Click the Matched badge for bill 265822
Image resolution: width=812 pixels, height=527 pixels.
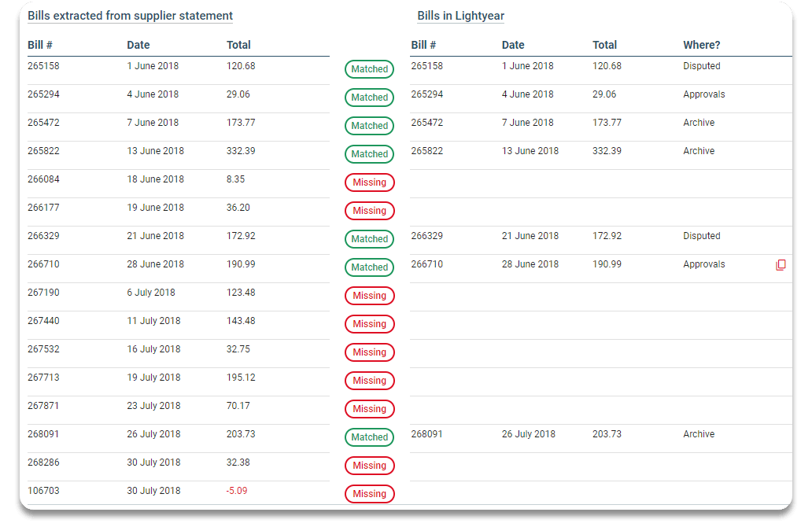point(369,153)
